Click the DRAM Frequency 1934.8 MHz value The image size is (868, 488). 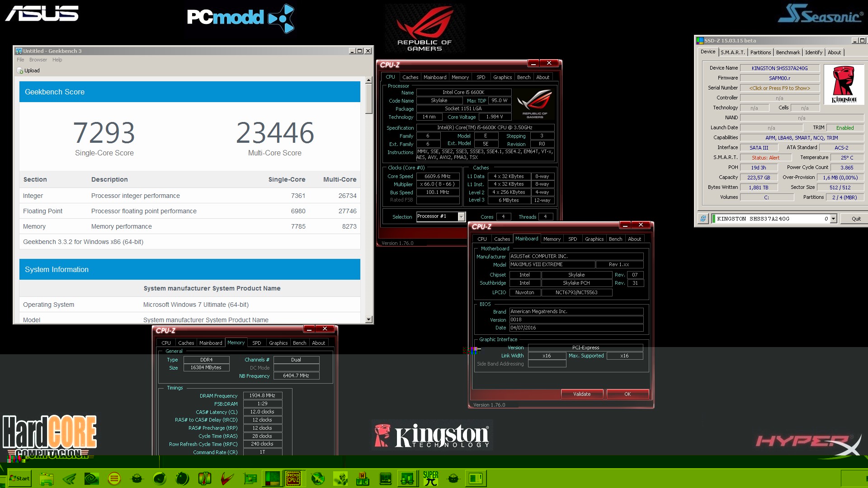click(262, 395)
